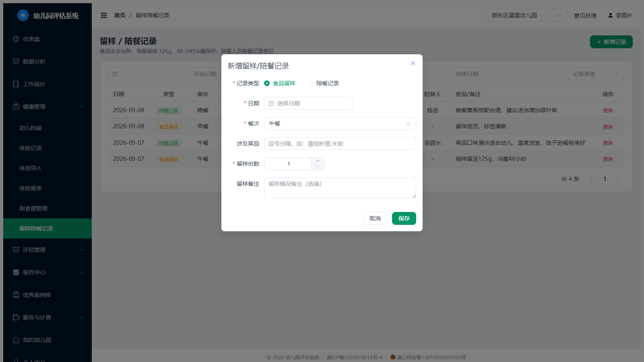Click the 评估管理 sidebar icon

16,250
